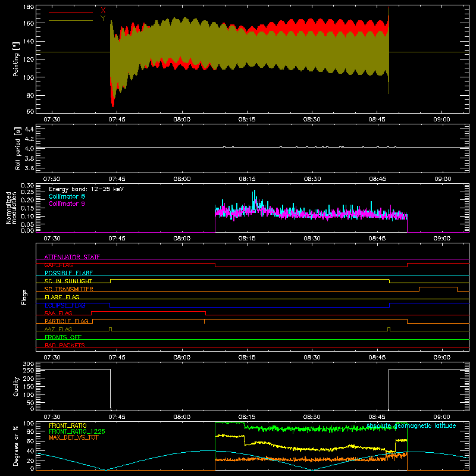
Task: Click the olive Y legend line
Action: point(71,21)
